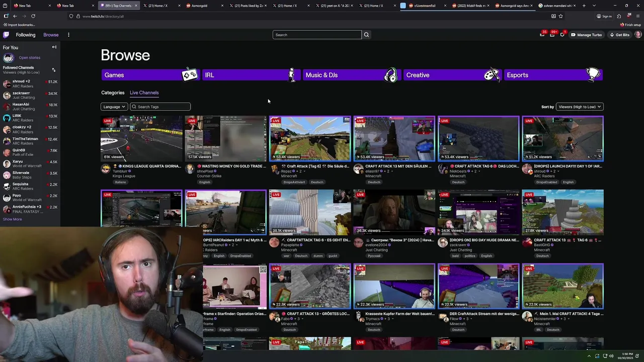Open shroud in followed channels
The width and height of the screenshot is (644, 362).
[x=30, y=83]
